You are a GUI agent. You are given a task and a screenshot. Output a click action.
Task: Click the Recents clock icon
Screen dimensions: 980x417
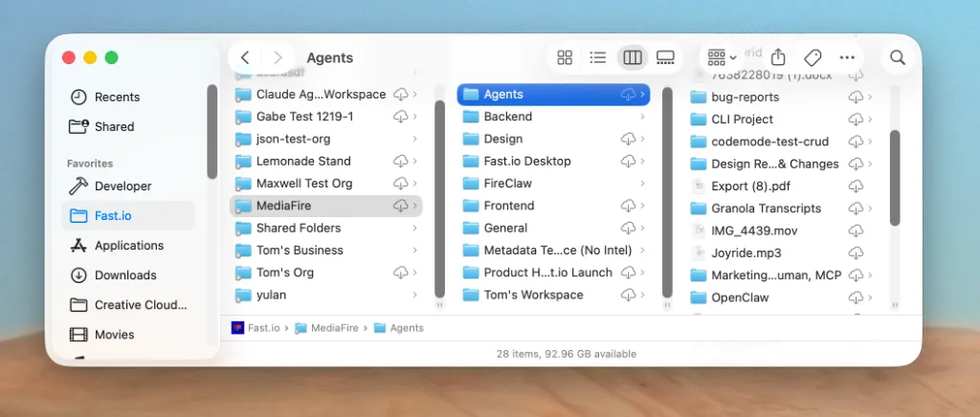coord(78,97)
